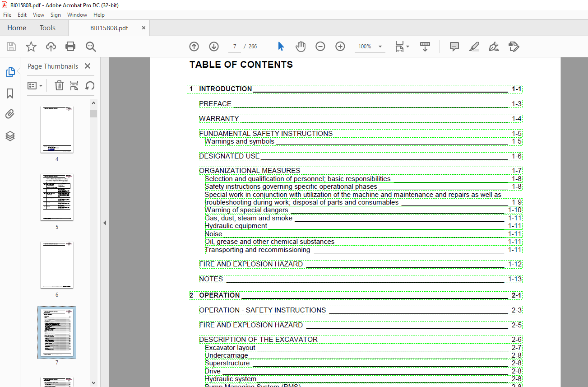The height and width of the screenshot is (387, 588).
Task: Open the Attachments paperclip panel
Action: click(x=10, y=114)
